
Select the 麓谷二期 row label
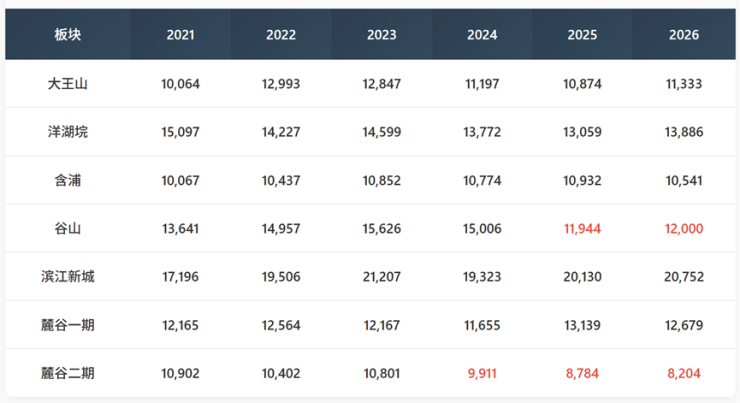[68, 372]
